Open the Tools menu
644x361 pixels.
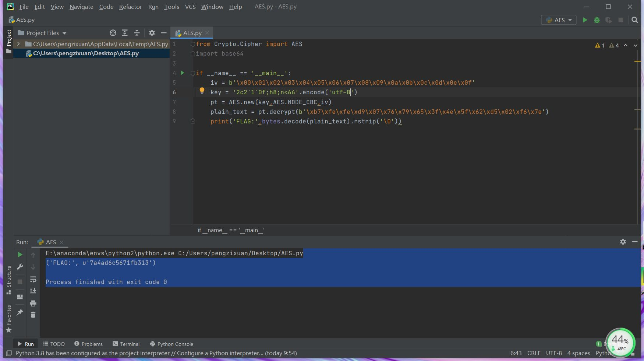[171, 7]
